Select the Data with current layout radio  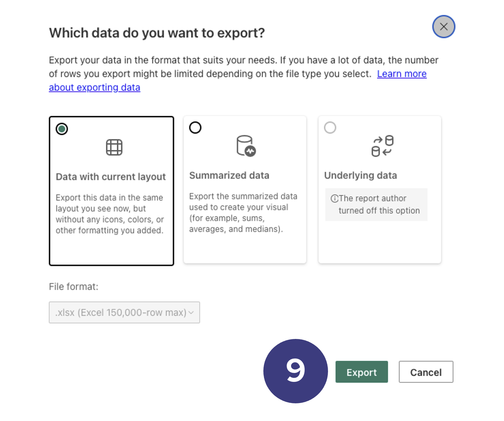point(62,129)
